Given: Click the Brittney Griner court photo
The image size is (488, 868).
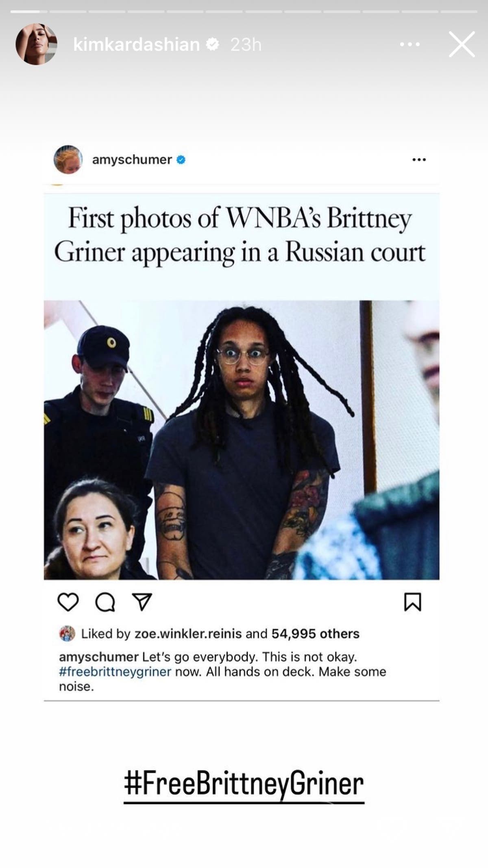Looking at the screenshot, I should pyautogui.click(x=242, y=440).
